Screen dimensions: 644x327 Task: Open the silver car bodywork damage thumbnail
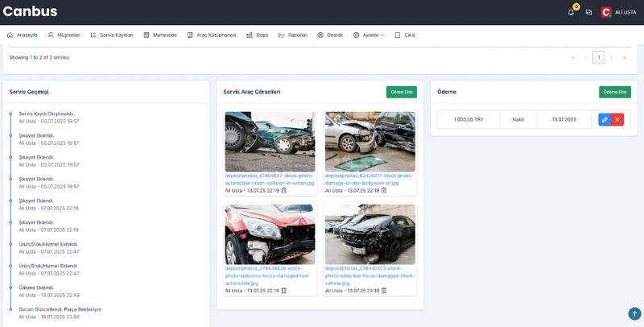(370, 142)
